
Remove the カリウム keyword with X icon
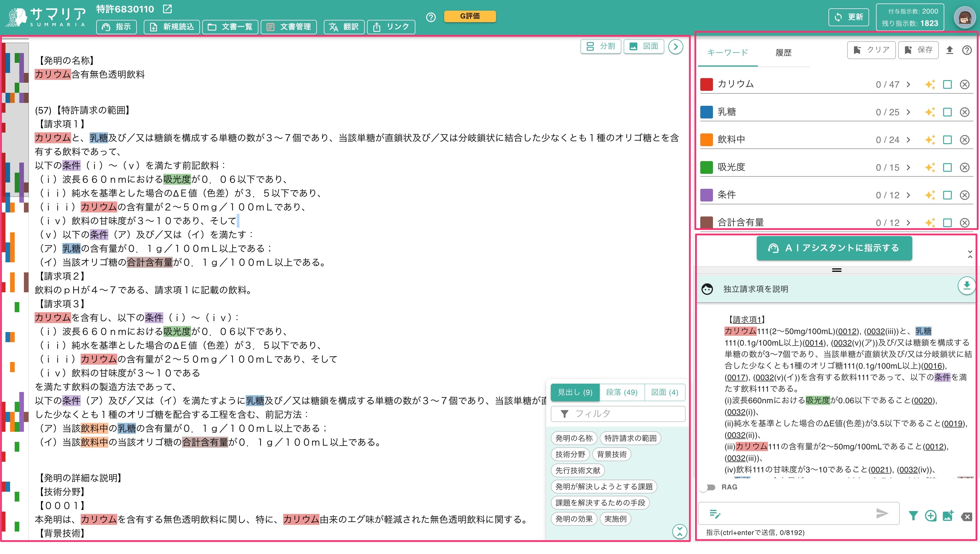[x=964, y=84]
